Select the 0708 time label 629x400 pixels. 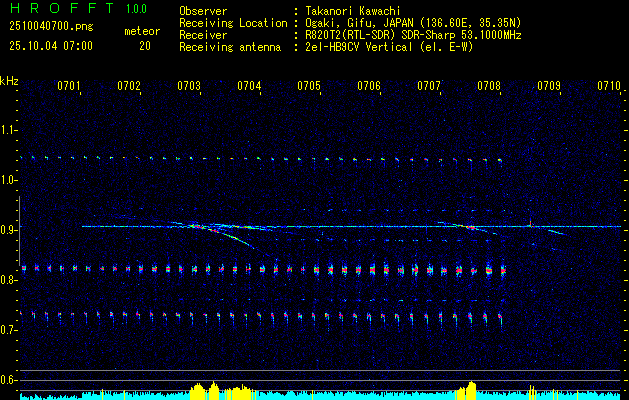click(489, 87)
